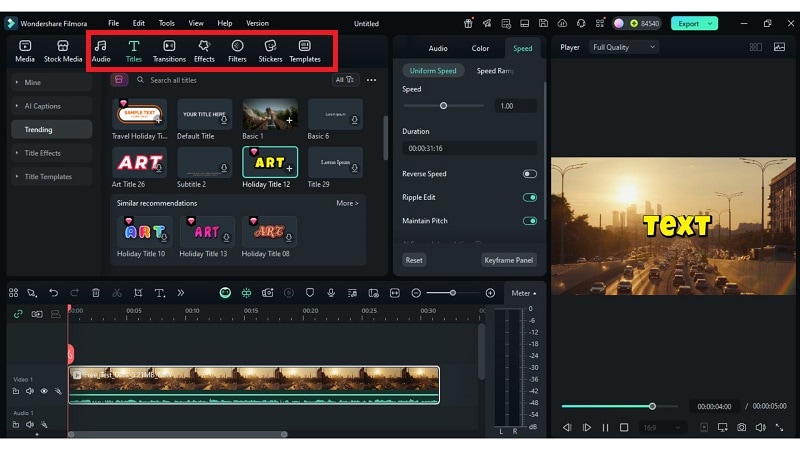
Task: Open the Stickers tab
Action: 270,51
